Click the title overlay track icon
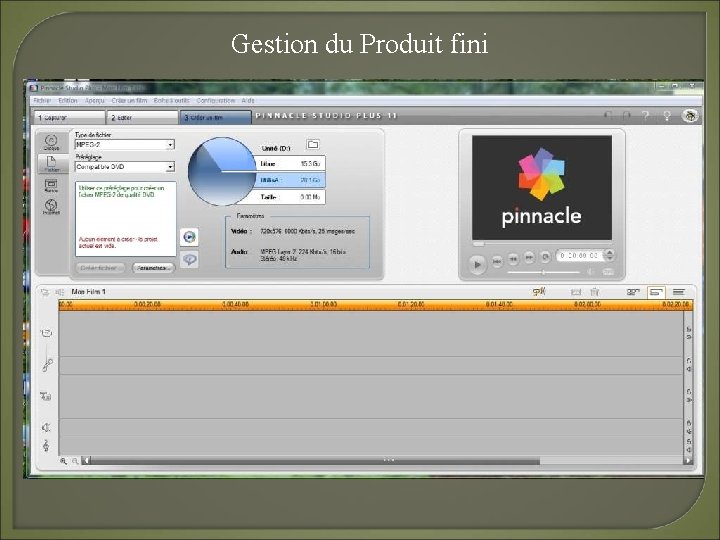The image size is (720, 540). pos(46,396)
